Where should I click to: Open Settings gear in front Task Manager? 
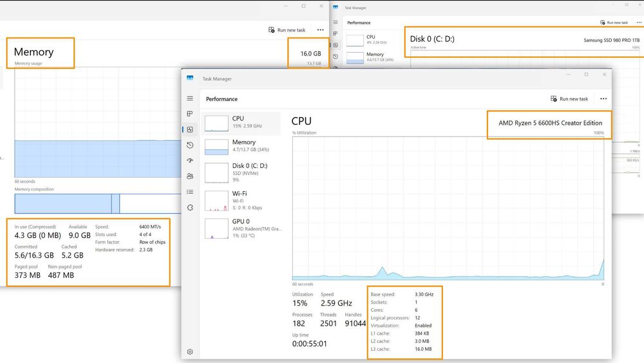point(190,352)
